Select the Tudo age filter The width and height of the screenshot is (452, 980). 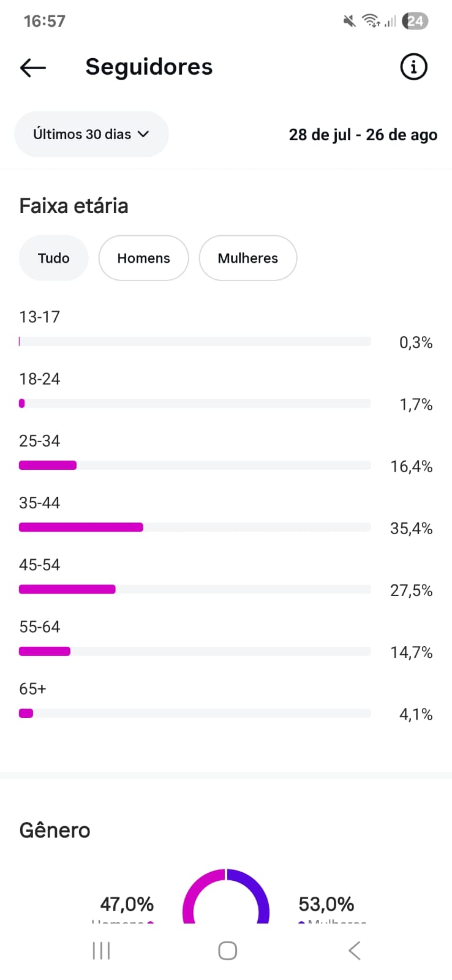(x=54, y=258)
